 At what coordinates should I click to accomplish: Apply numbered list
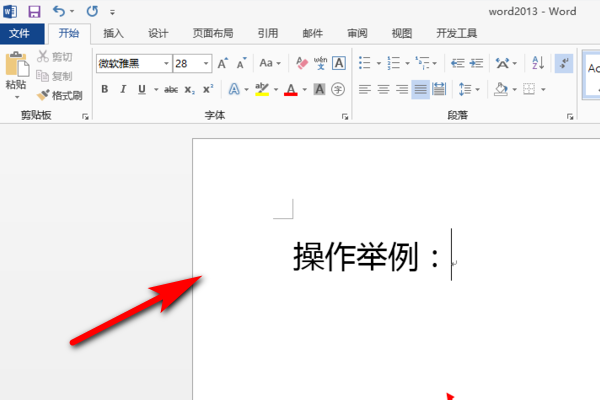pos(393,63)
